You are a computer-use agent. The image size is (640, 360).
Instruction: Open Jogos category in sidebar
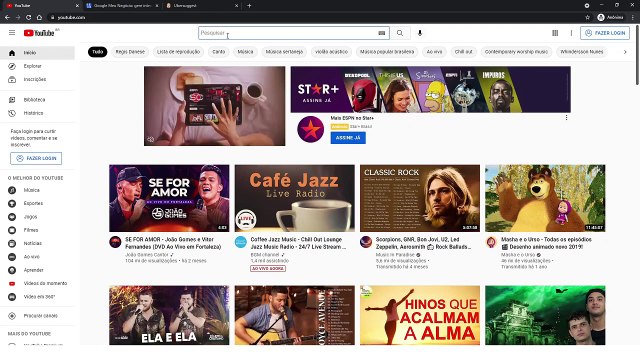pos(37,217)
